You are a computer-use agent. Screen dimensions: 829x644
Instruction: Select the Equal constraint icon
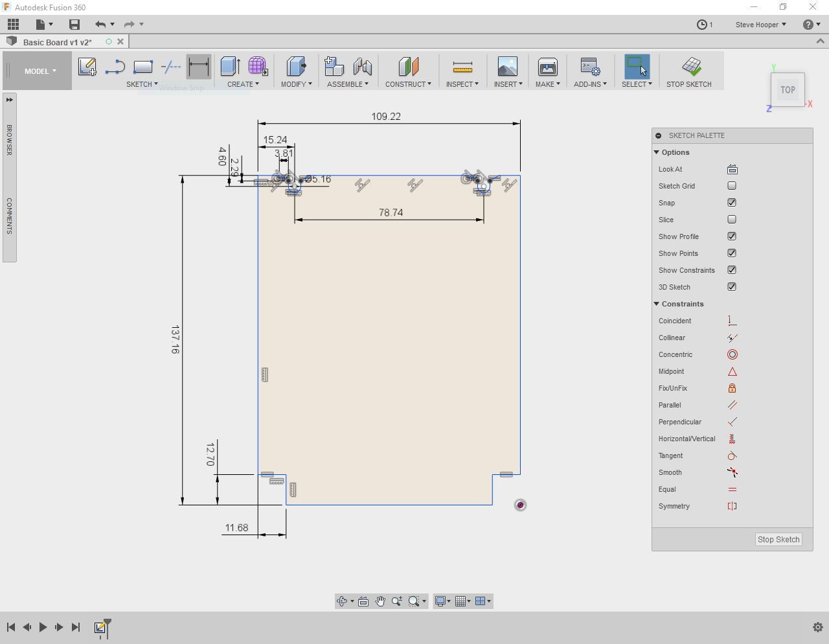click(x=732, y=489)
